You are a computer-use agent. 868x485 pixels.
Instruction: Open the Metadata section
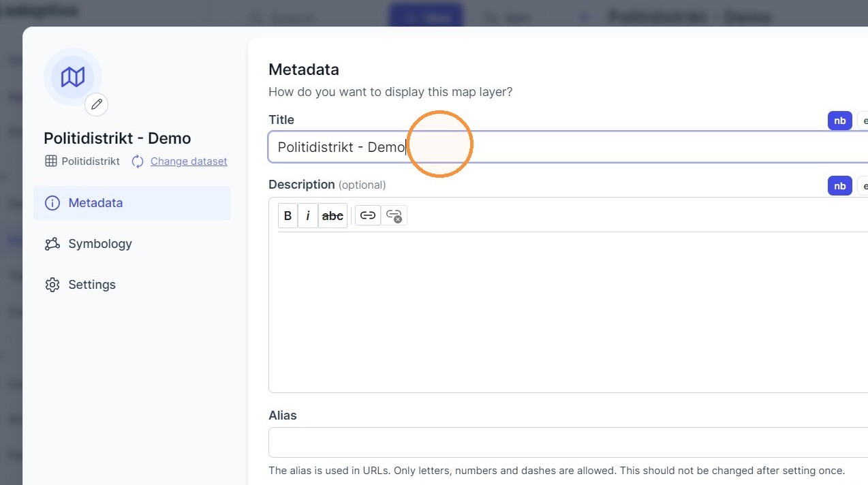132,203
